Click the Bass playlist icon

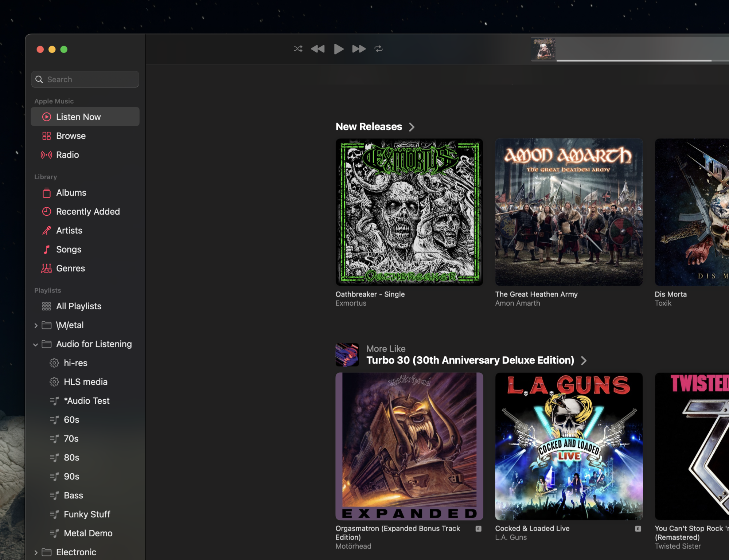coord(54,496)
